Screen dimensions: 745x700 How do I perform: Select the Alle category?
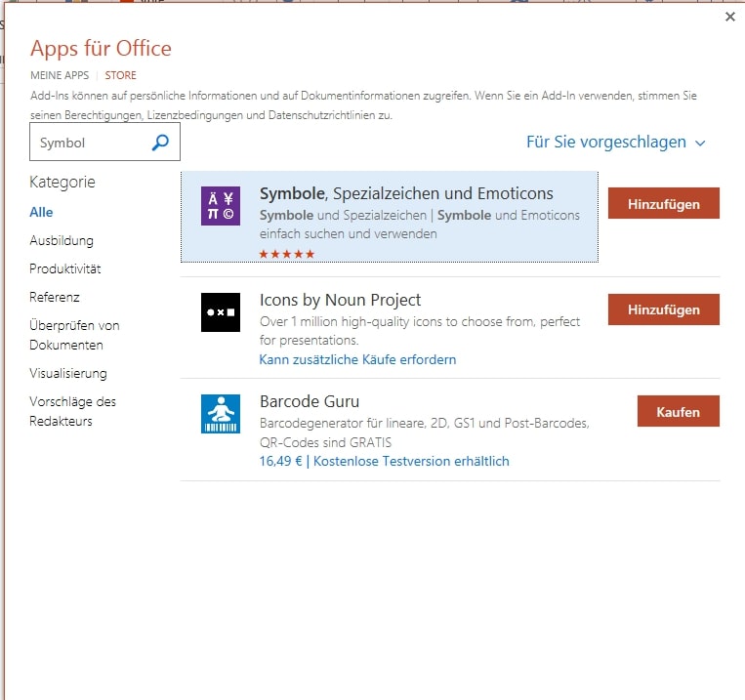coord(41,212)
